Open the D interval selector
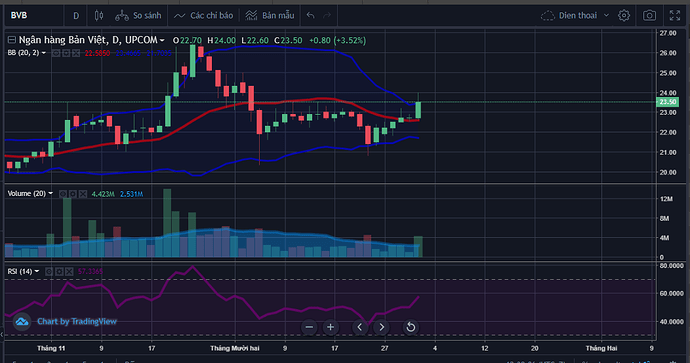The width and height of the screenshot is (690, 363). pos(76,16)
